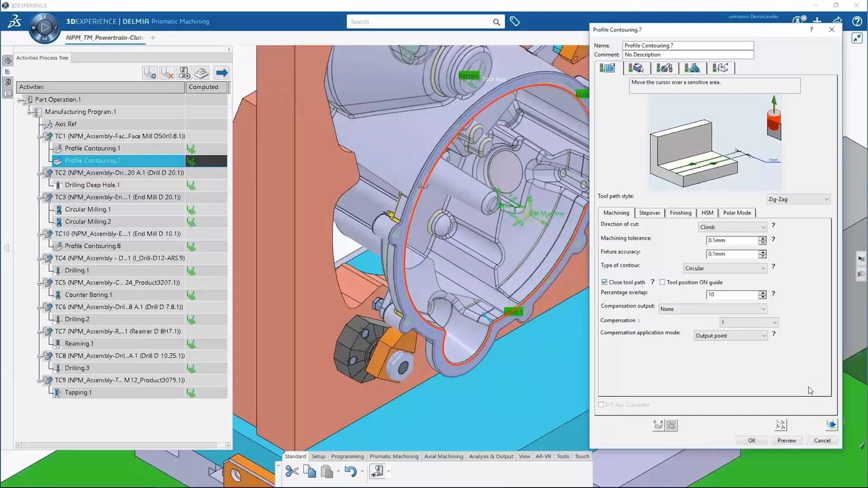The image size is (868, 488).
Task: Open the tag icon next to search
Action: point(515,21)
